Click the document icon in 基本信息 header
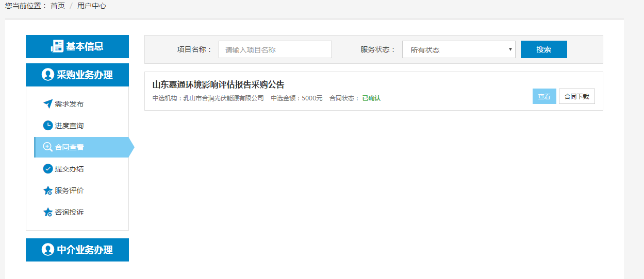The height and width of the screenshot is (279, 644). click(x=57, y=46)
